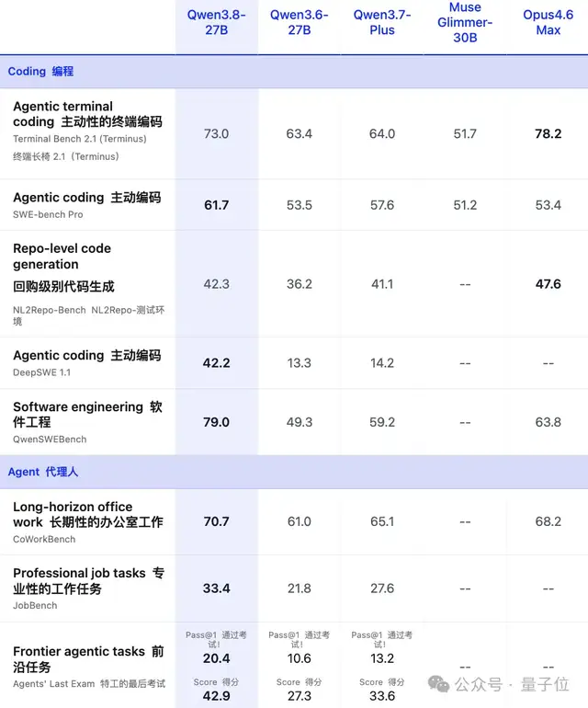
Task: Click the 'Coding 编程' section heading
Action: tap(40, 72)
